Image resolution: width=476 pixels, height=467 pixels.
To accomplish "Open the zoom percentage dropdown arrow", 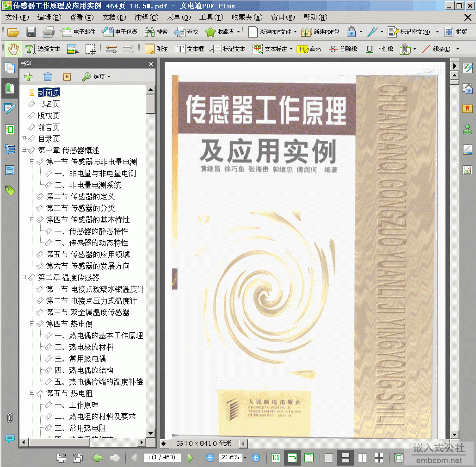I will (245, 457).
